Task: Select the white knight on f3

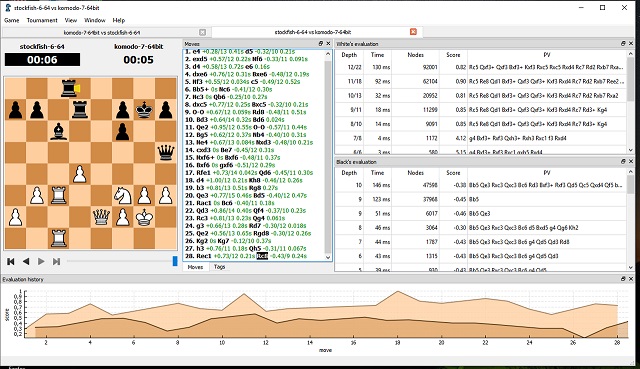Action: [122, 196]
